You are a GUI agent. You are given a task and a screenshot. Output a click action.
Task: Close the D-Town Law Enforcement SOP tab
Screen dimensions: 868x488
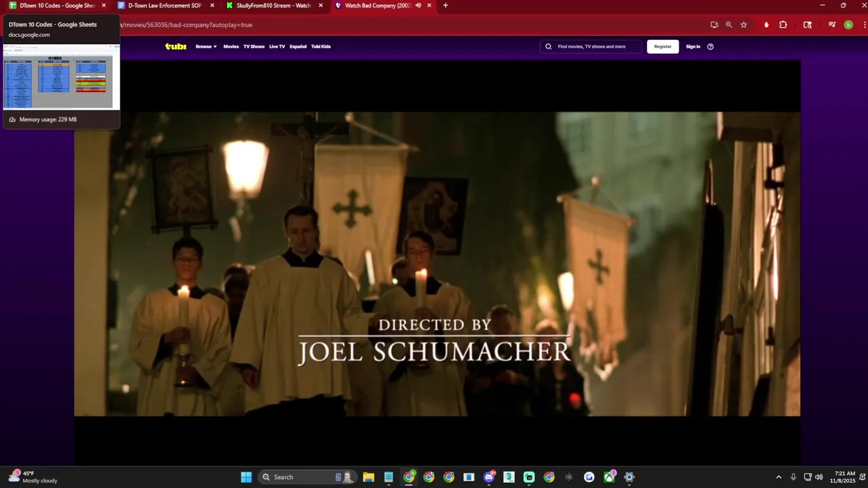[212, 5]
